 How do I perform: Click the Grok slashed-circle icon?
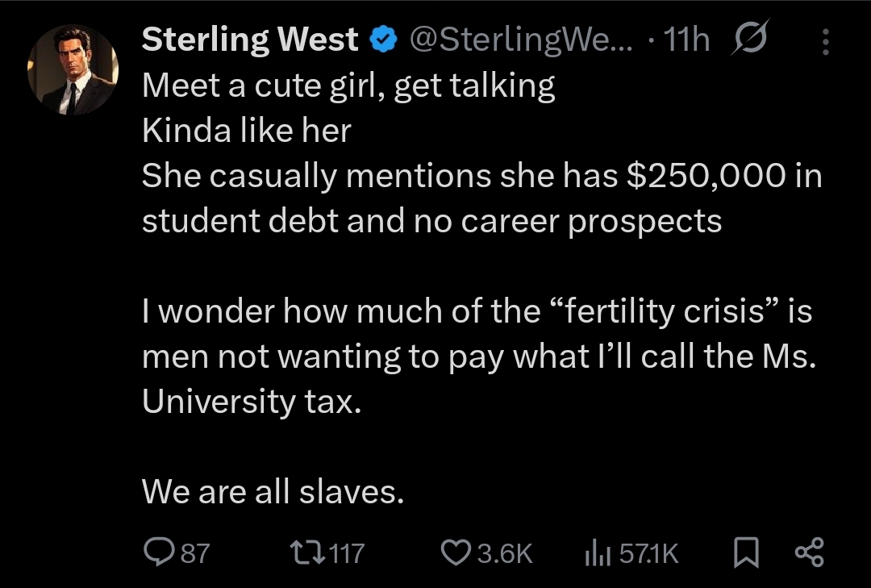[750, 37]
